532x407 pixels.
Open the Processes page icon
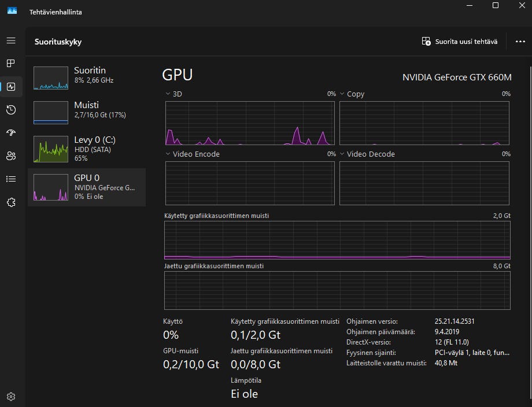click(x=11, y=64)
